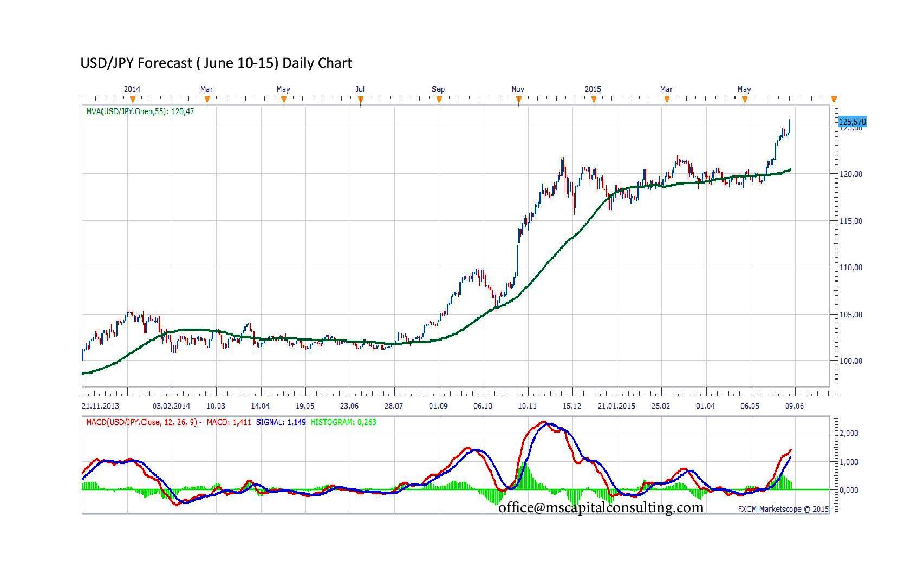Click the 03.02.2014 date label
This screenshot has height=582, width=924.
172,406
